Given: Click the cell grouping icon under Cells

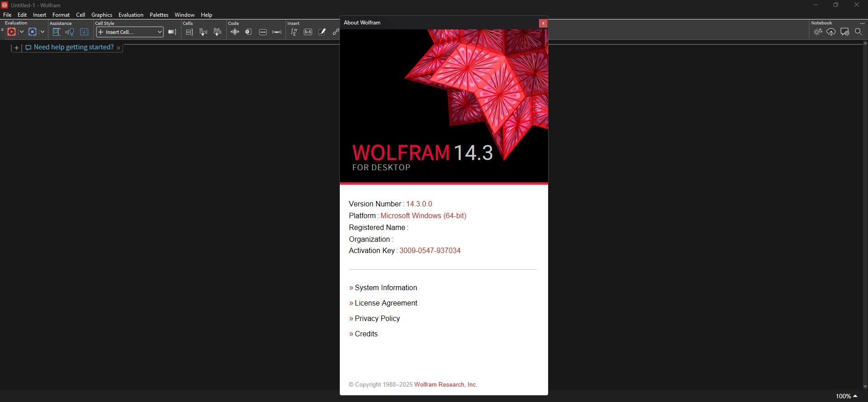Looking at the screenshot, I should tap(189, 32).
